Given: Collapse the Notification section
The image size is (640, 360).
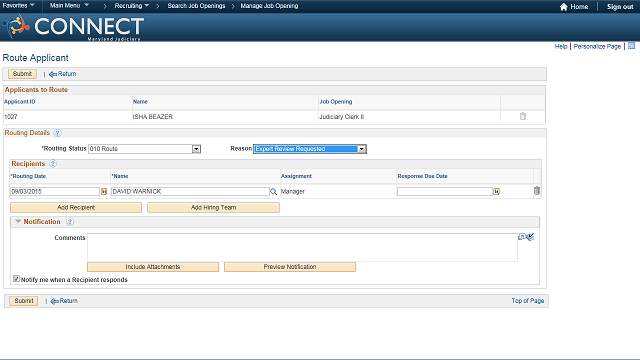Looking at the screenshot, I should [18, 221].
